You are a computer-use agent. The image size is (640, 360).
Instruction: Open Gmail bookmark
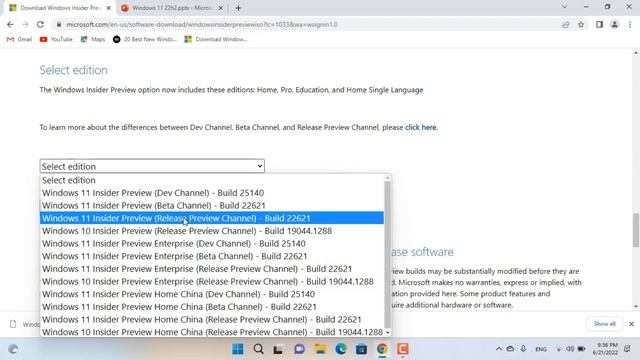19,39
